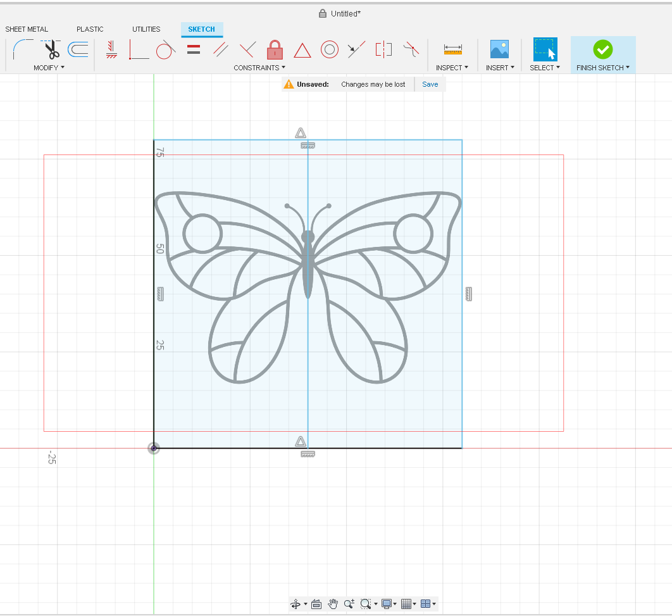Open the Viewports layout icon
The height and width of the screenshot is (616, 672).
[x=426, y=604]
